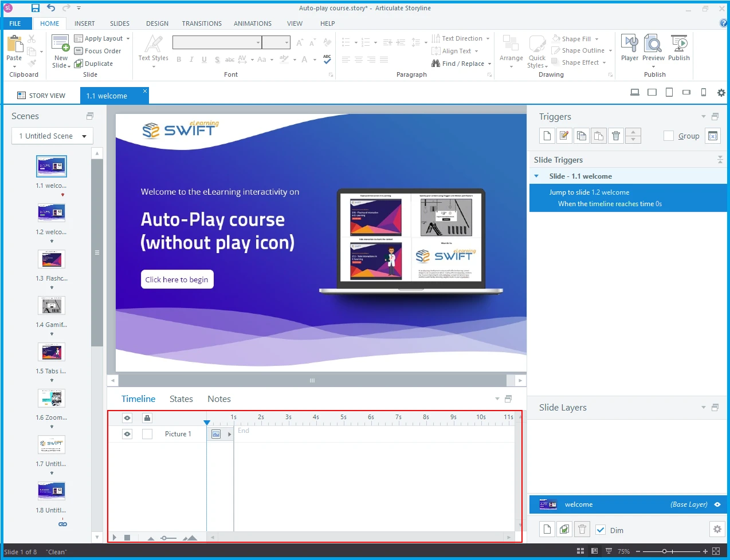Undo the last action

click(51, 8)
